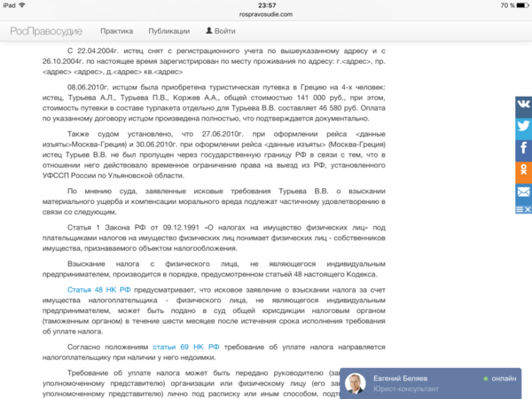Share page on VKontakte
Viewport: 532px width, 399px height.
523,105
